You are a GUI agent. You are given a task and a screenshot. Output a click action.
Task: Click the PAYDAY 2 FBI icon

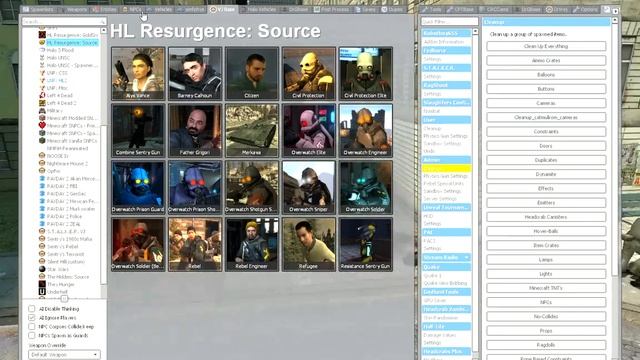[42, 186]
